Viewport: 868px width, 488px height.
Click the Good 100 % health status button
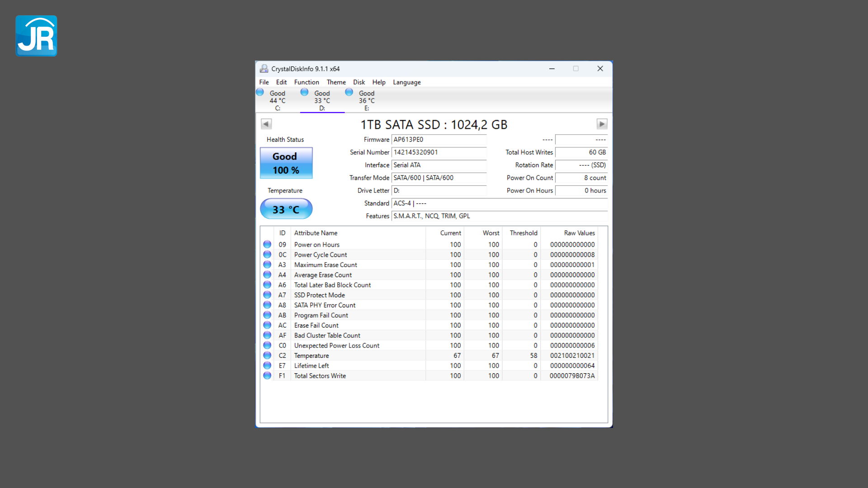[x=286, y=163]
